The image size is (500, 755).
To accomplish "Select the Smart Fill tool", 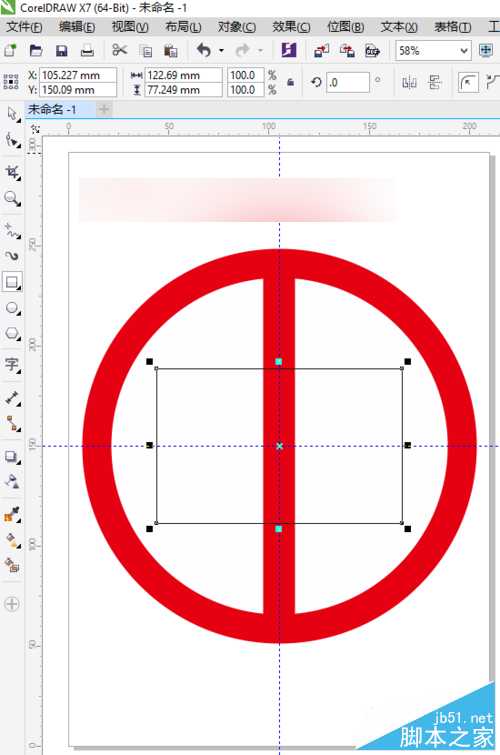I will [12, 565].
